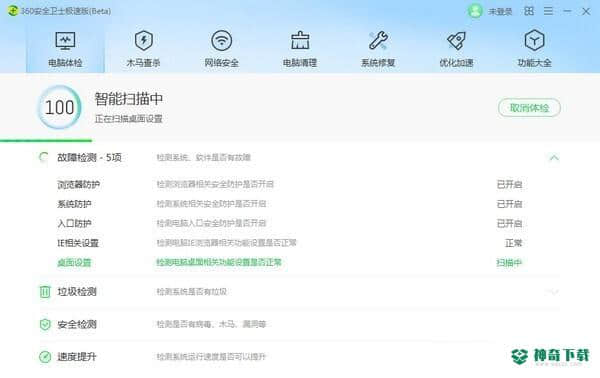Collapse the 故障检测 section chevron
The height and width of the screenshot is (378, 600).
(x=554, y=157)
